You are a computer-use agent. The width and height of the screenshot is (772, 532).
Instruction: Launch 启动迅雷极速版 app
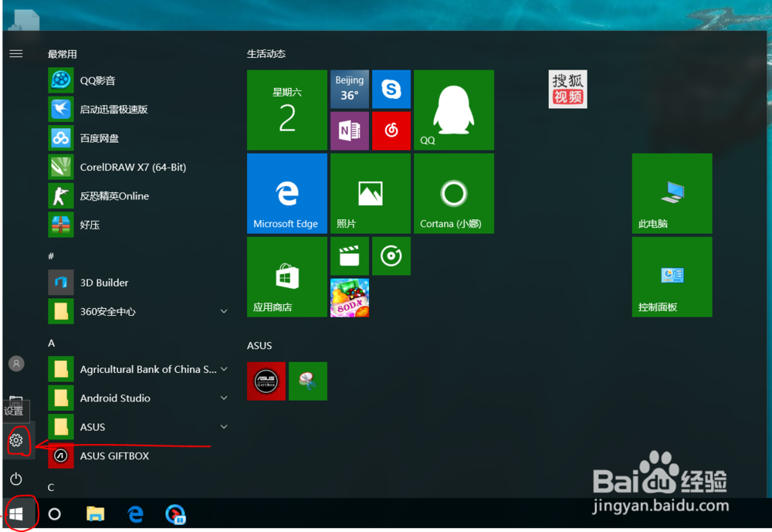tap(138, 110)
